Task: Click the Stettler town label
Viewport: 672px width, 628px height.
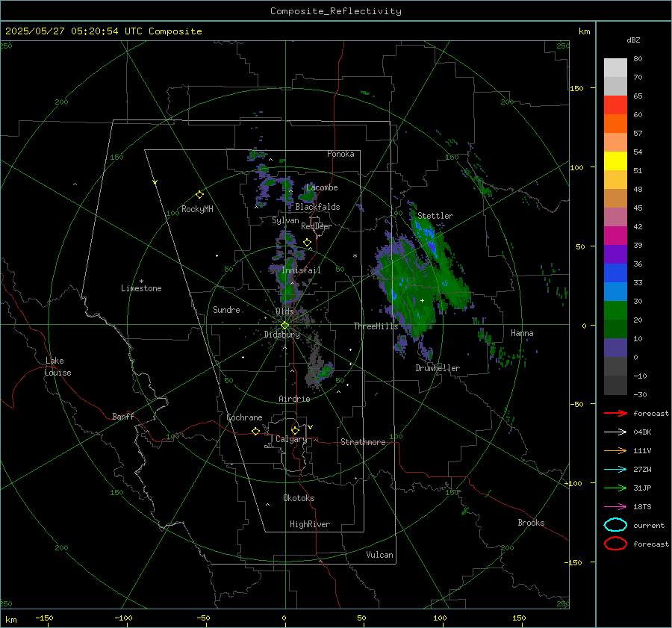Action: click(x=435, y=216)
